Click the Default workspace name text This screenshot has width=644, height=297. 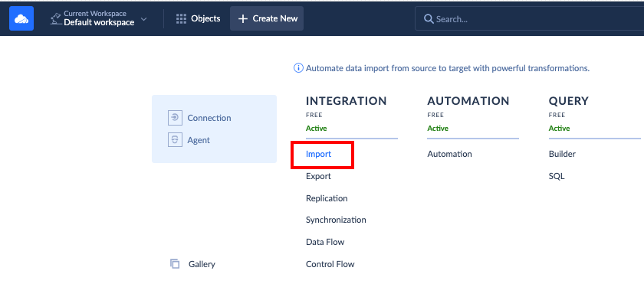[x=99, y=22]
